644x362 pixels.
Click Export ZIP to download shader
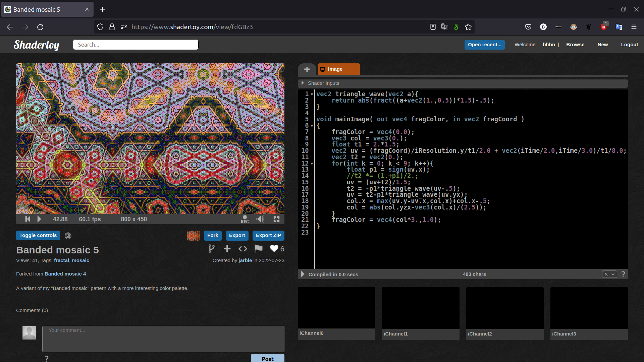click(268, 235)
